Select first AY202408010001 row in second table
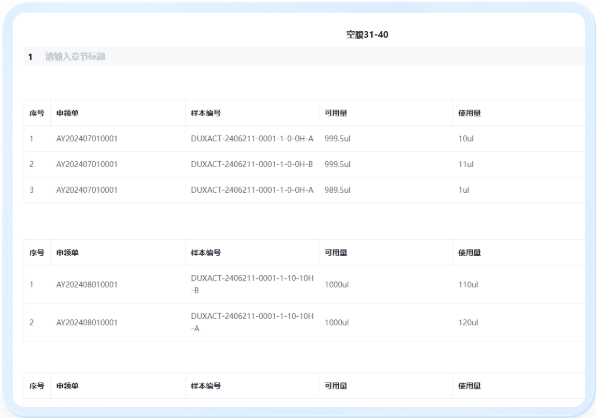This screenshot has height=418, width=596. tap(304, 284)
